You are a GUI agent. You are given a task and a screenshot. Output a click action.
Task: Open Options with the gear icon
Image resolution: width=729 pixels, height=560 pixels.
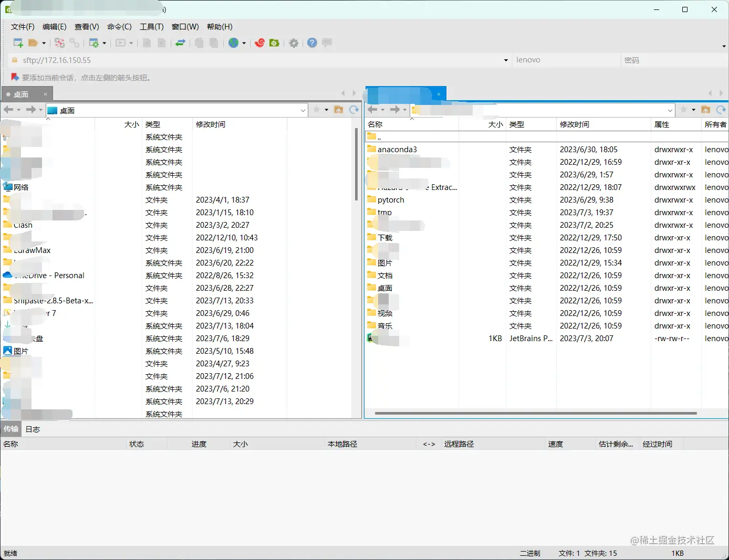pos(294,43)
